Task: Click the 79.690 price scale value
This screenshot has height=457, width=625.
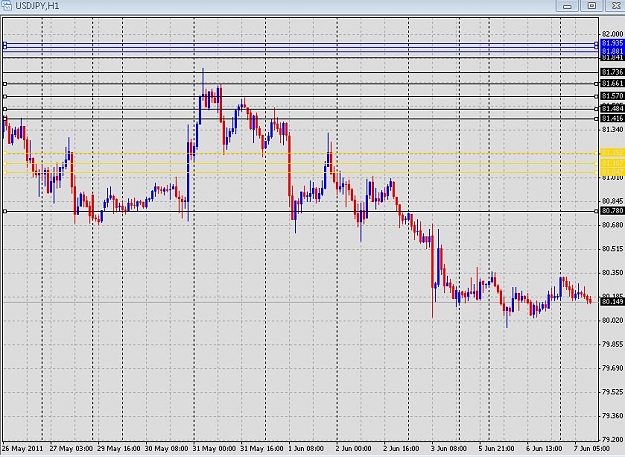Action: (x=612, y=368)
